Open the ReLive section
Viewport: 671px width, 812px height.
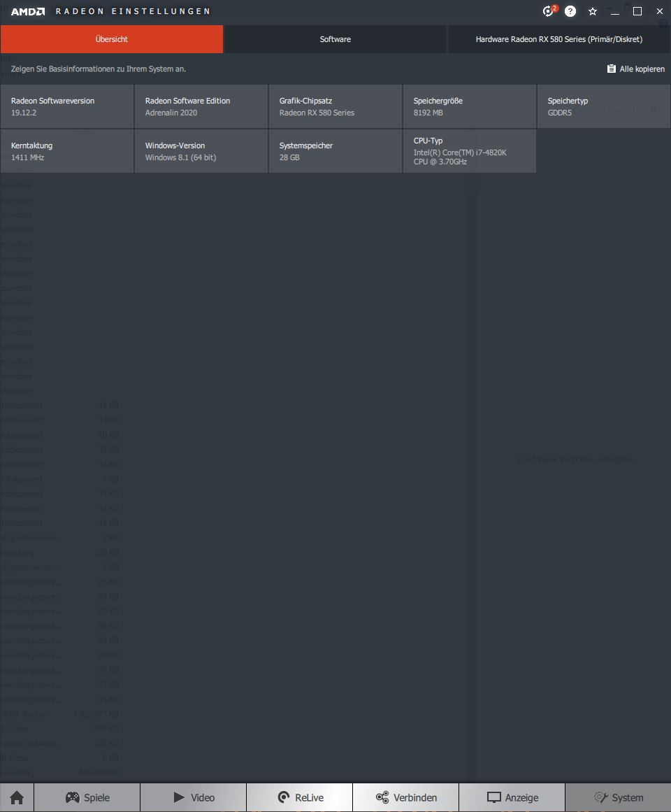coord(300,797)
